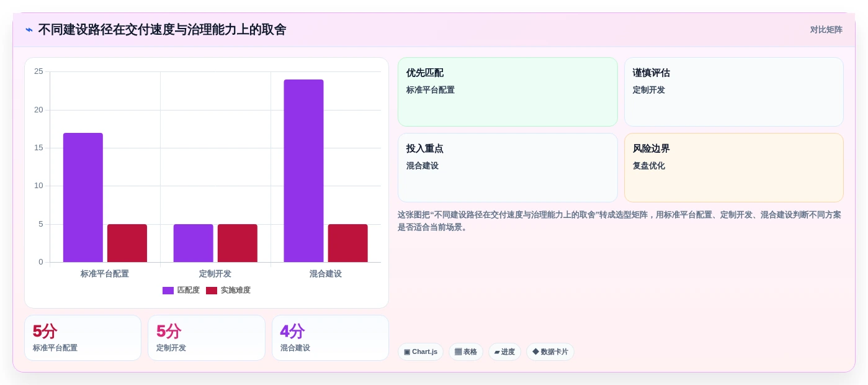Click the red 实施难度 bar for 标准平台配置

(127, 243)
